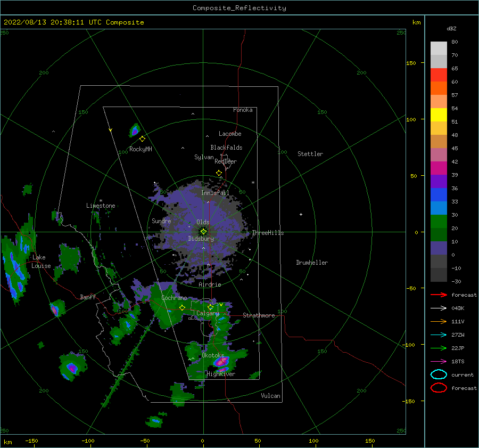Click the Drumheller city label
The image size is (479, 448).
click(312, 263)
